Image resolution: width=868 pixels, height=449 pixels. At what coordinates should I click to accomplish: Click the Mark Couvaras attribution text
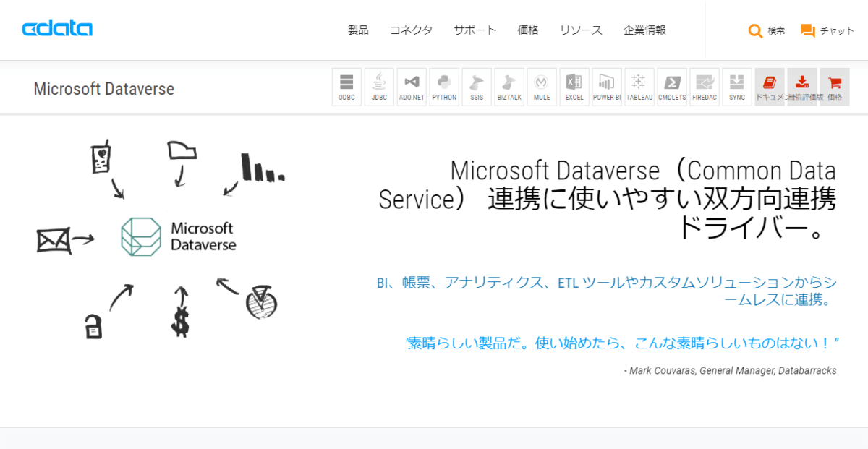point(730,370)
